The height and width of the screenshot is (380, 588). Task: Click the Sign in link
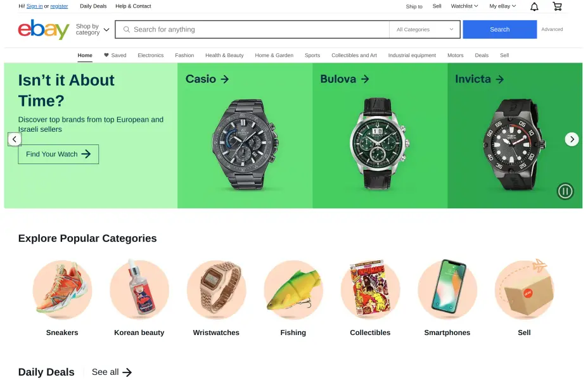tap(34, 6)
